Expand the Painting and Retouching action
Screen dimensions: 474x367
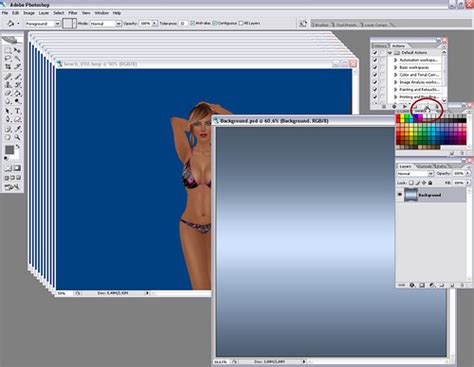point(396,89)
